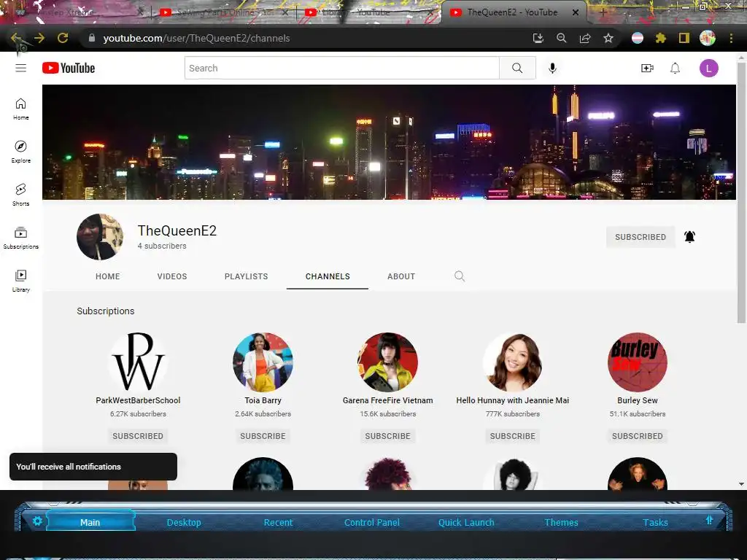Select Recent on the launcher bar
The image size is (747, 560).
pos(278,522)
